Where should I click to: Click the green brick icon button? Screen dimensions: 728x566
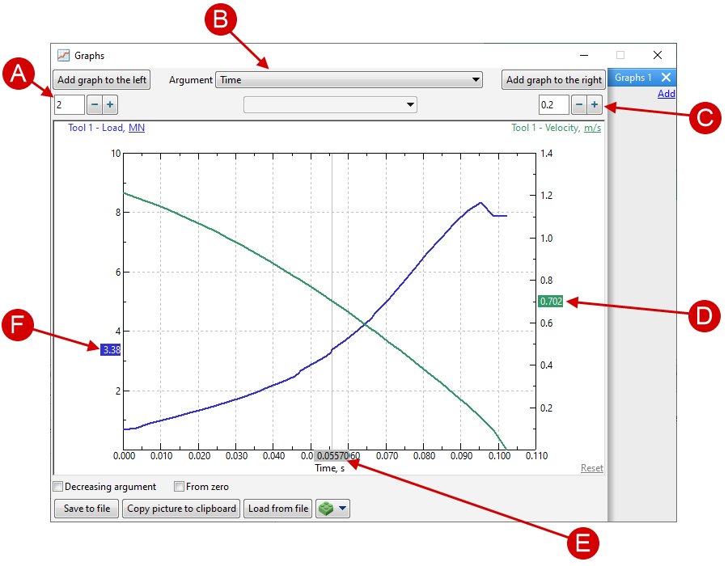[x=326, y=509]
